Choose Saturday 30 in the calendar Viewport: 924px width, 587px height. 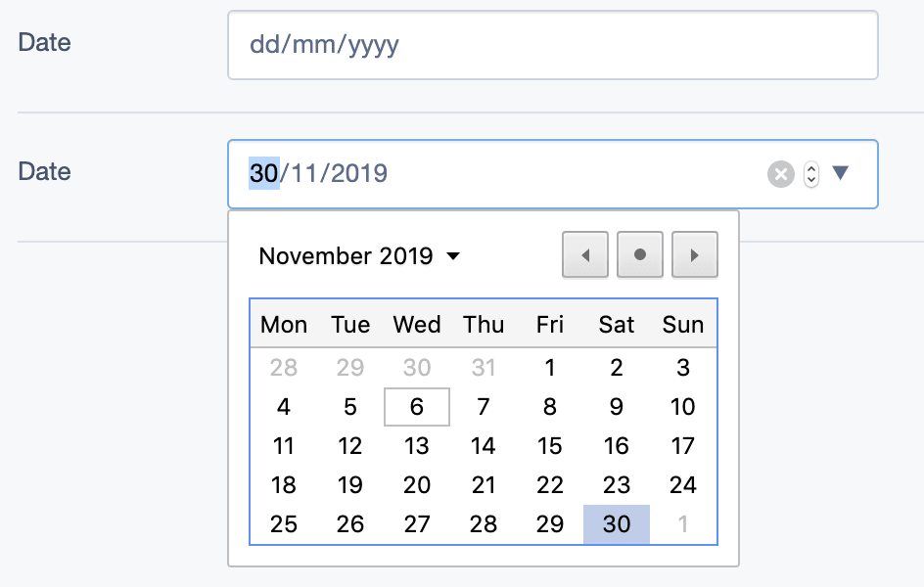(x=617, y=524)
